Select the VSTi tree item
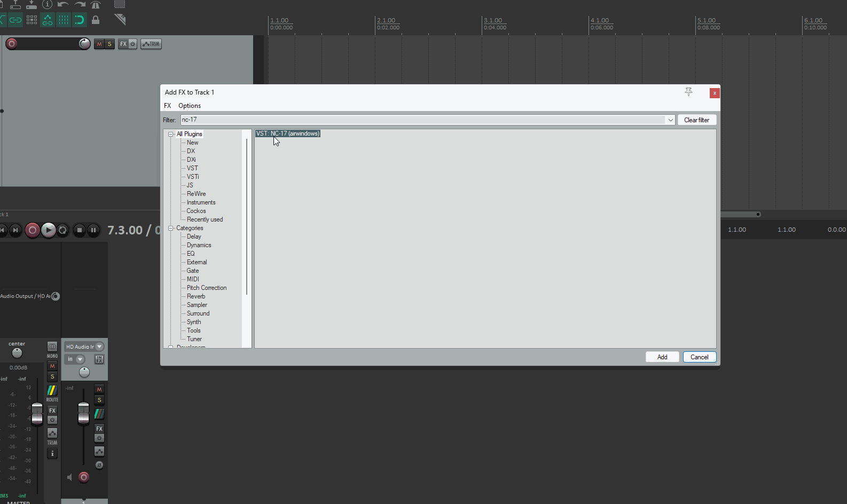The image size is (847, 504). (193, 177)
